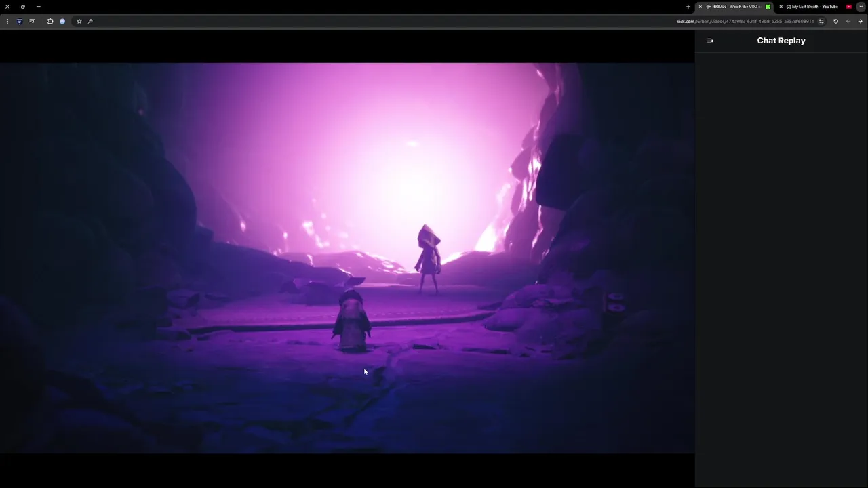The width and height of the screenshot is (868, 488).
Task: Restore down the browser window
Action: tap(22, 7)
